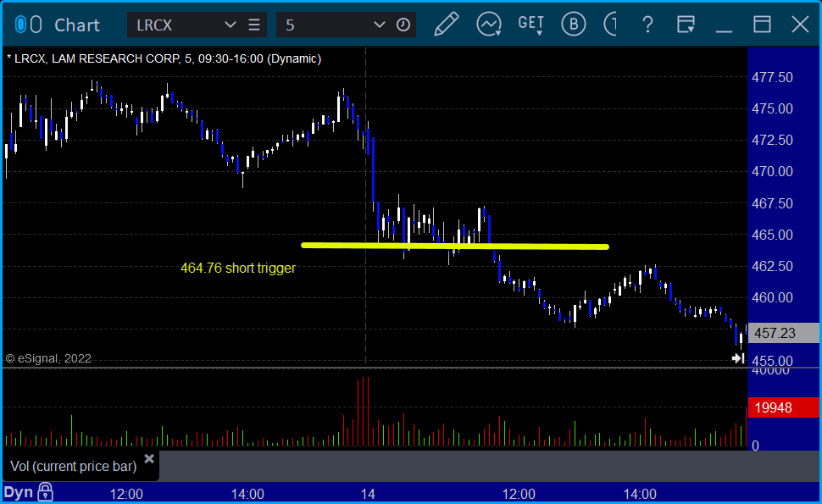Click the time template clock icon
The image size is (822, 504).
click(403, 25)
